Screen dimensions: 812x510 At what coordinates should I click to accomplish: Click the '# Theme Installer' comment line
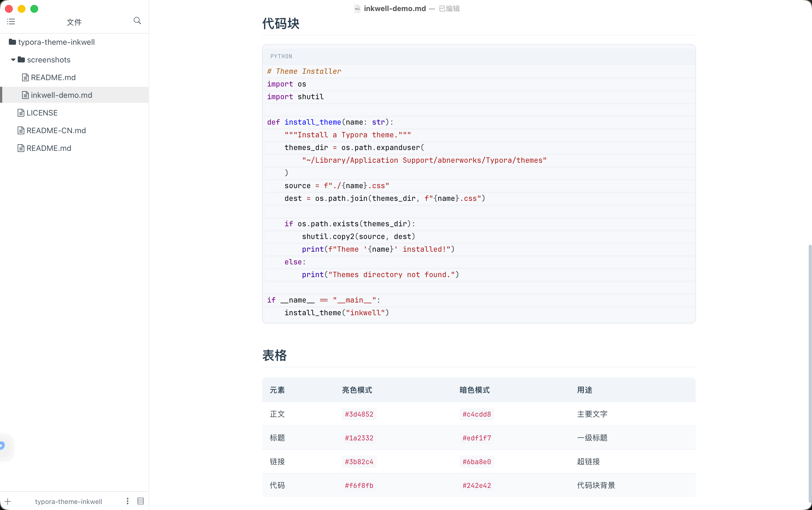tap(304, 71)
